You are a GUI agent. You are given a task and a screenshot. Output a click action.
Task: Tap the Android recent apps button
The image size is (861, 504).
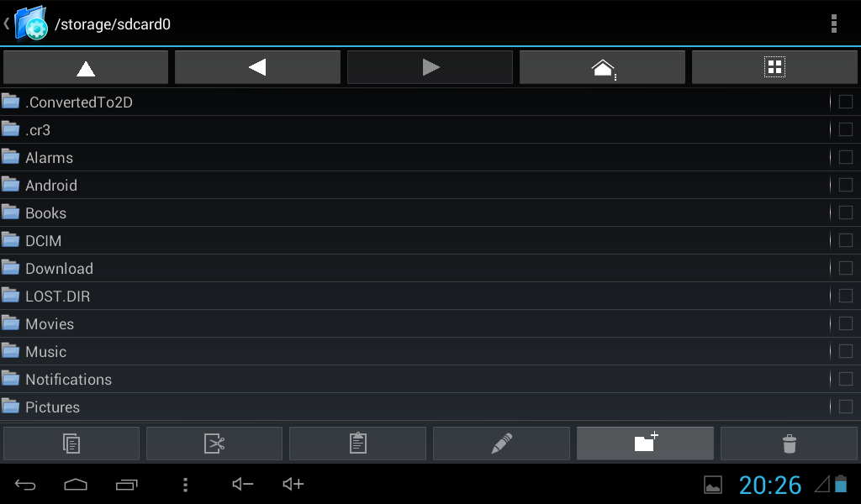click(126, 484)
